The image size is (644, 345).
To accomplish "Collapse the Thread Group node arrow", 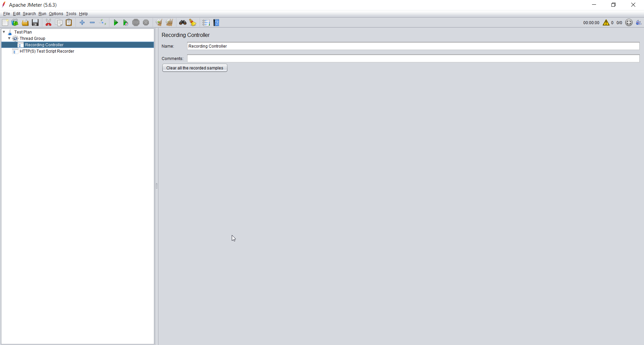I will (x=9, y=39).
